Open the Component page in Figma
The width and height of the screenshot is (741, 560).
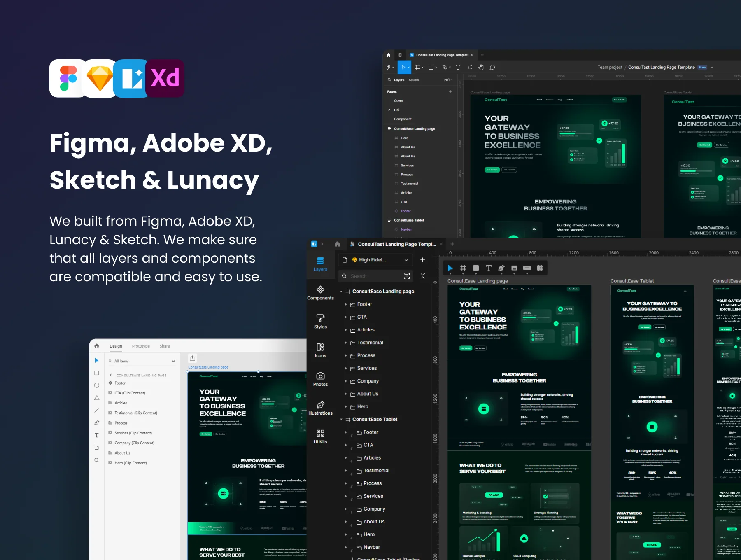tap(403, 119)
